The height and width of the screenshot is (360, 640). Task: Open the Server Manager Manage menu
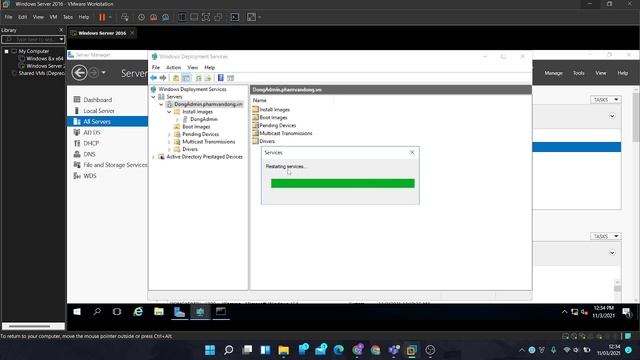point(553,73)
